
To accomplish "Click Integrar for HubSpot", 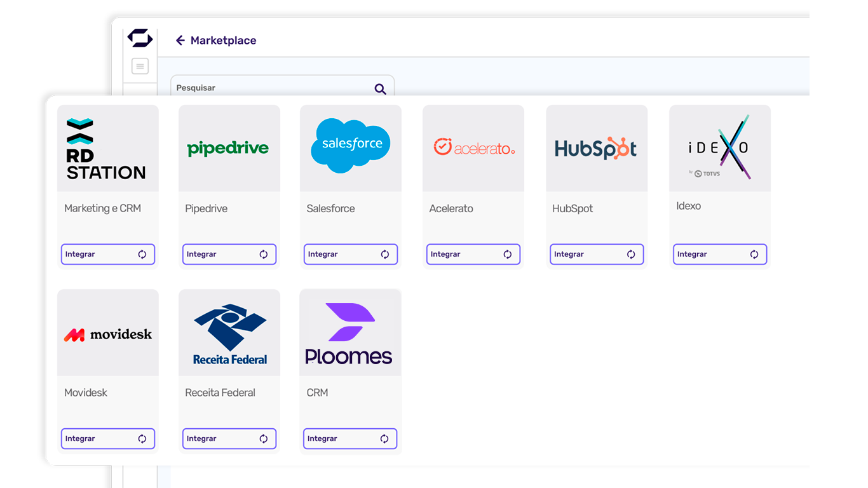I will coord(597,254).
